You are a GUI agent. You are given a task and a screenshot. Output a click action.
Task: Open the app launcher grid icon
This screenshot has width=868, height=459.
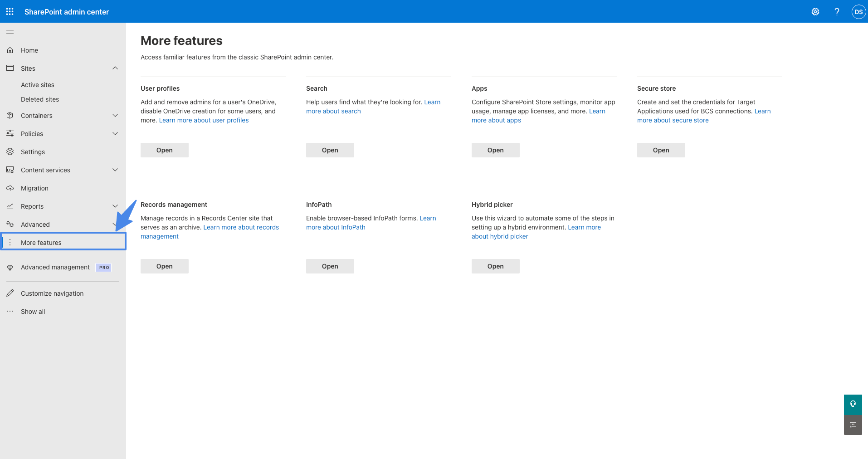(10, 11)
